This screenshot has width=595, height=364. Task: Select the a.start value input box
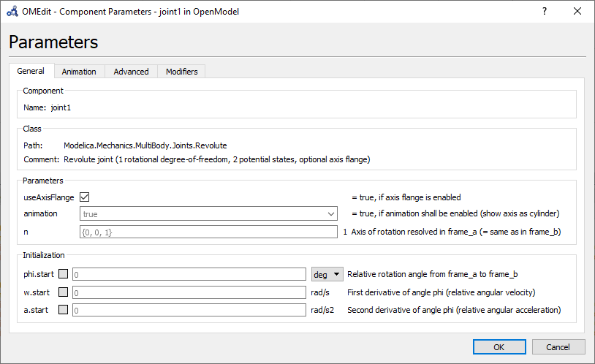point(189,310)
